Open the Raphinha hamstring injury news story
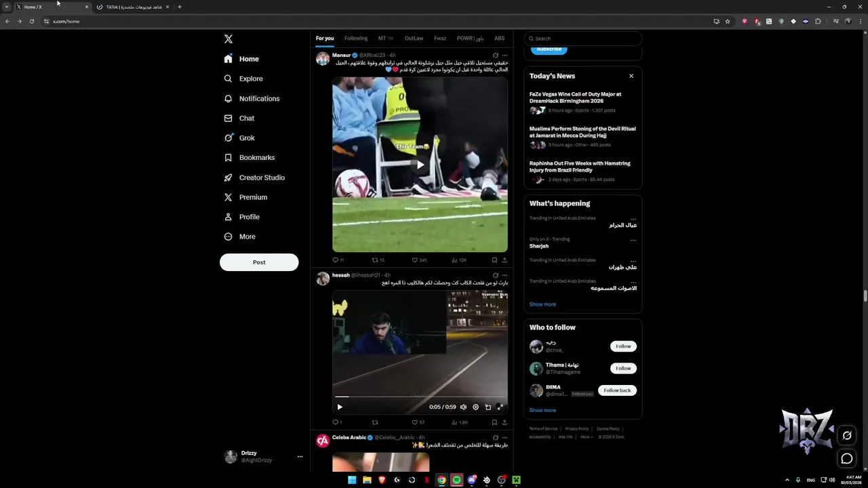868x488 pixels. (x=583, y=172)
